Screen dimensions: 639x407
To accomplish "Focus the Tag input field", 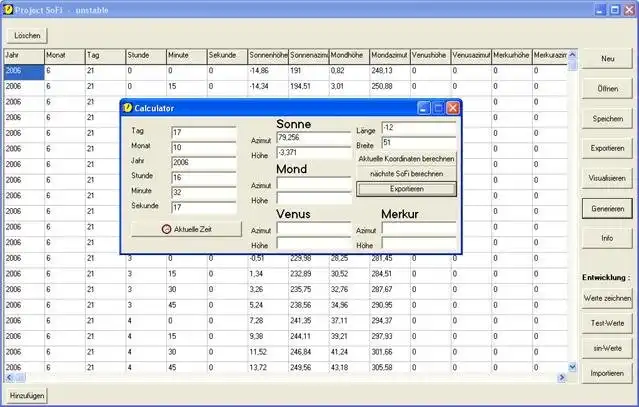I will tap(204, 133).
